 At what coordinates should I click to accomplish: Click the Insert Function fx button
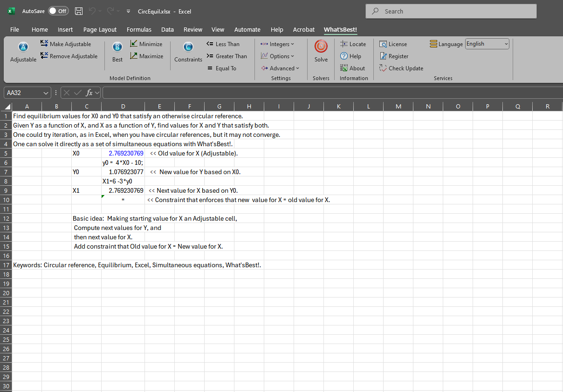89,93
